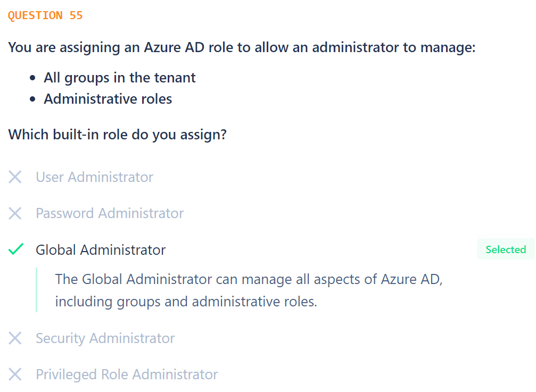Choose the Password Administrator answer
This screenshot has width=536, height=392.
pos(110,213)
